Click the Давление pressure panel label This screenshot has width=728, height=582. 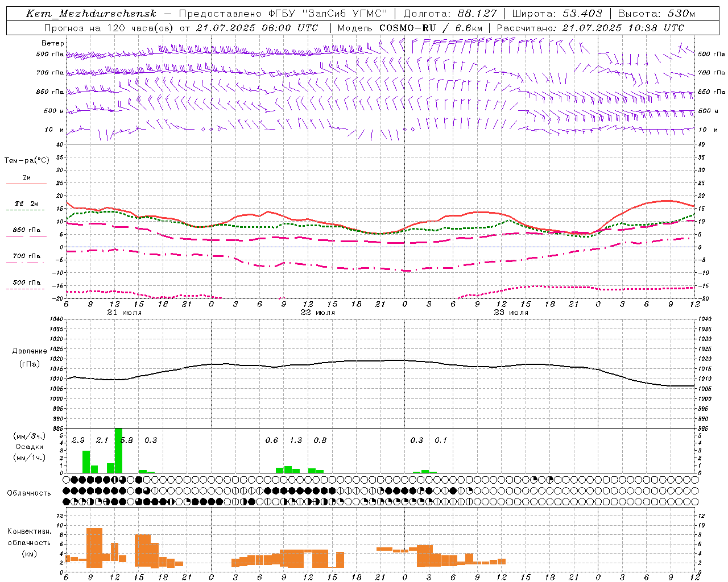30,351
